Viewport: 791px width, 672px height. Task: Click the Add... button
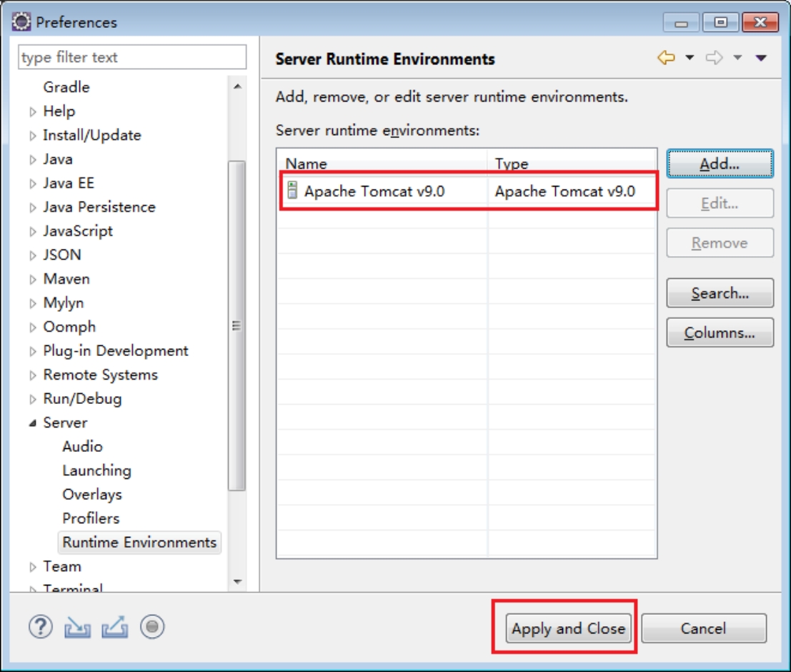click(x=720, y=164)
